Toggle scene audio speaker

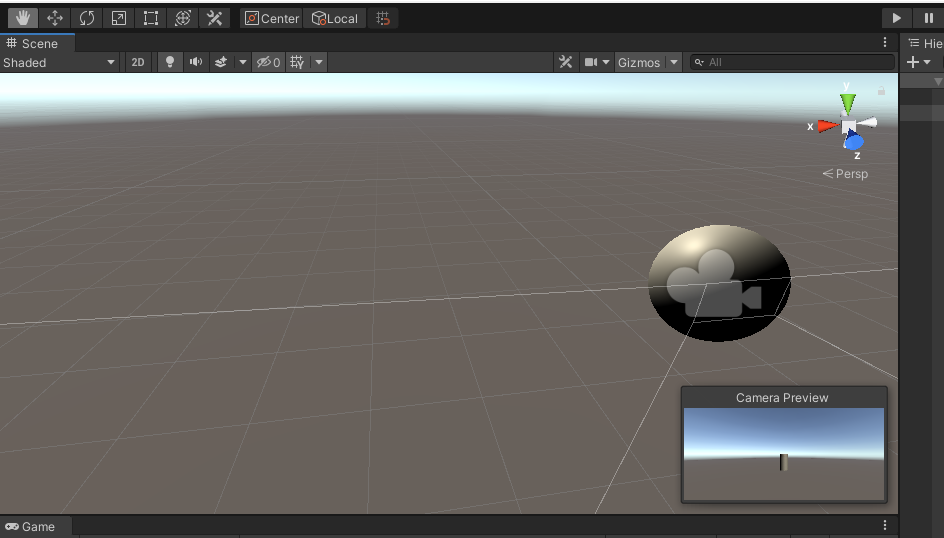coord(196,62)
